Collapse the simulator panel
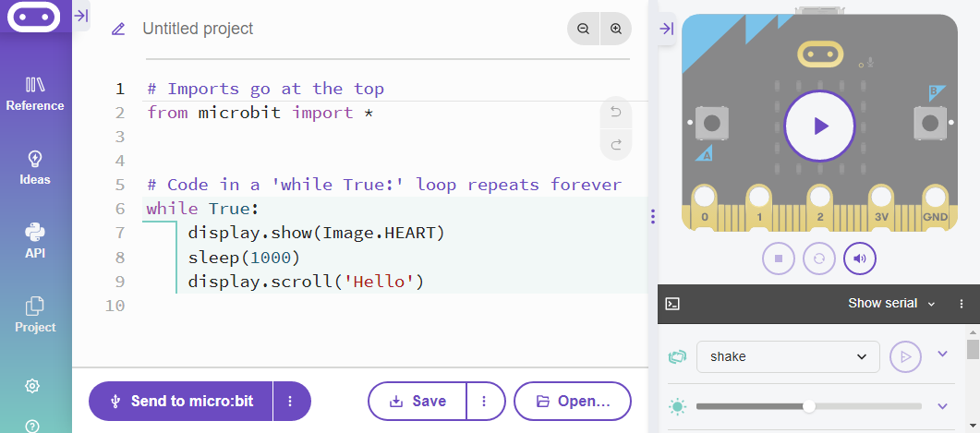Screen dimensions: 980x433 (667, 29)
